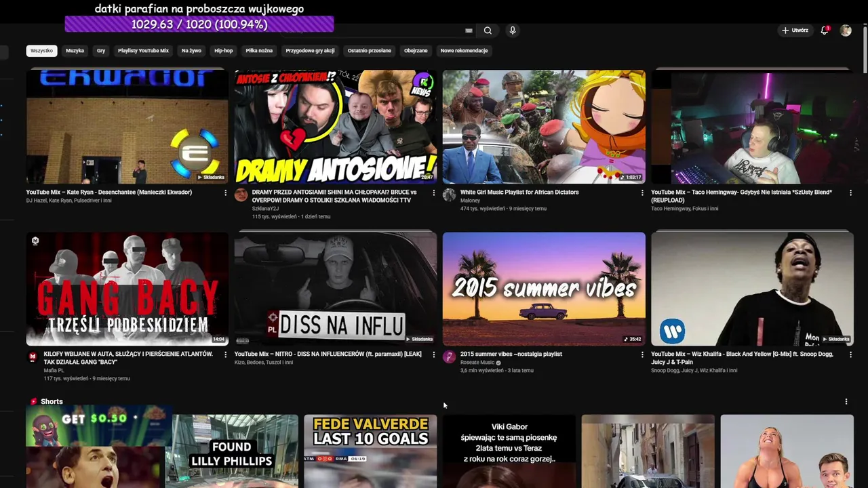Select the Przygodowe gry akcji chip
Image resolution: width=868 pixels, height=488 pixels.
click(x=310, y=51)
